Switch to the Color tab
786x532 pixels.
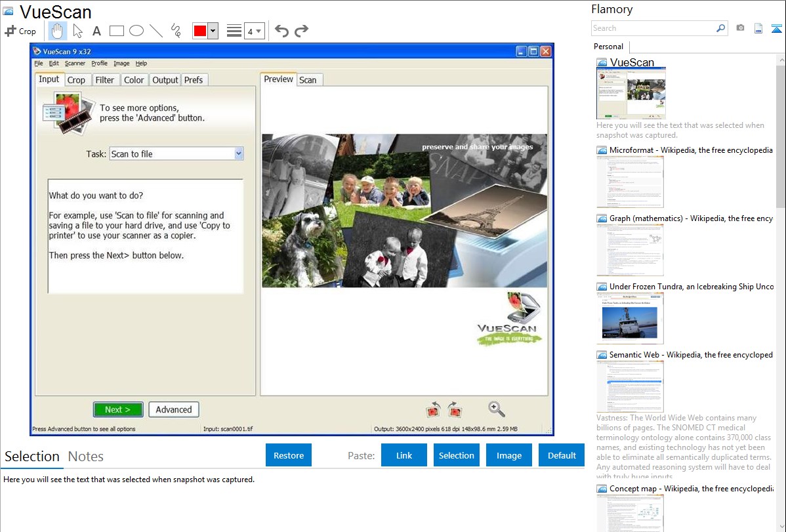tap(134, 80)
